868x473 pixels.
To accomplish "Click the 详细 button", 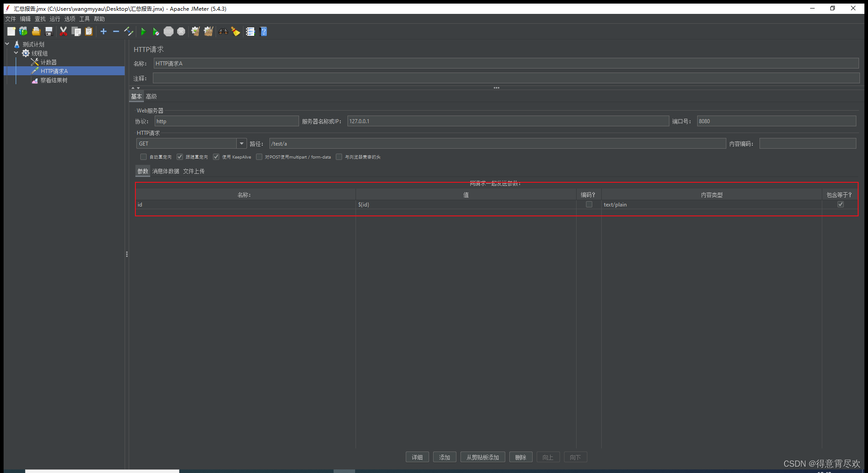I will (x=417, y=457).
